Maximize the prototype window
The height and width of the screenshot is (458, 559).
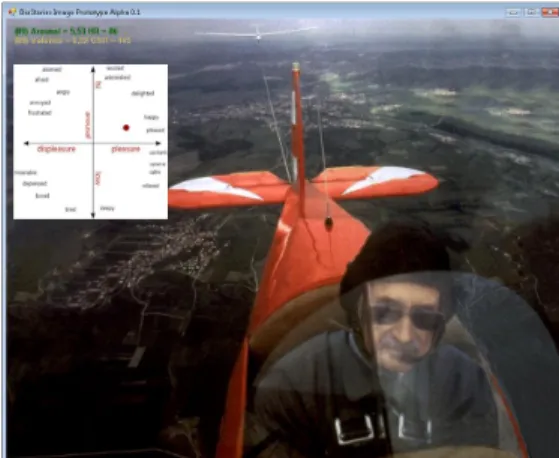tap(531, 12)
